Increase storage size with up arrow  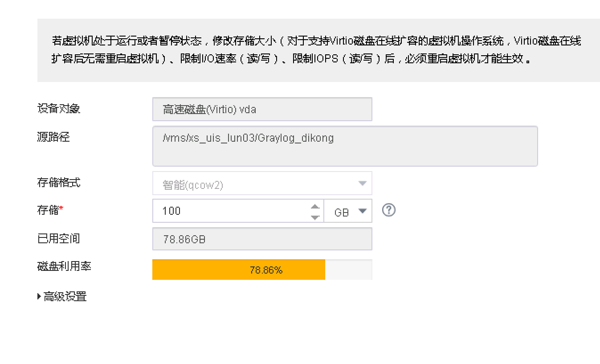pos(315,206)
